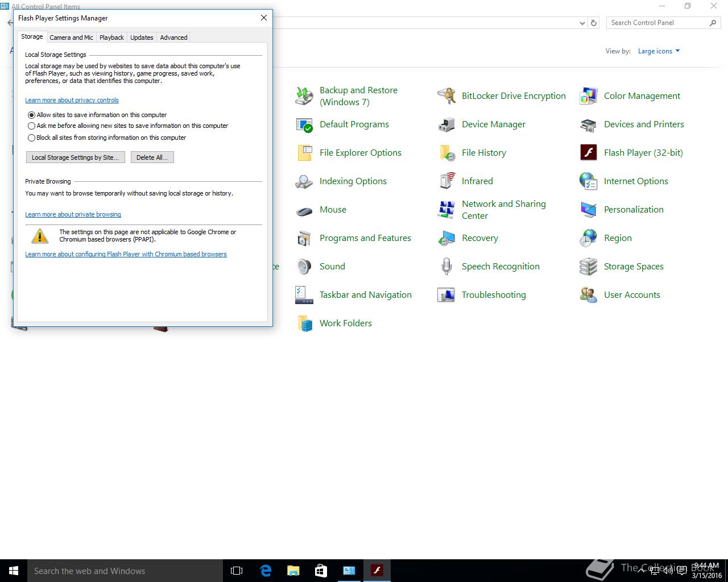
Task: Open the Mouse settings icon
Action: tap(304, 210)
